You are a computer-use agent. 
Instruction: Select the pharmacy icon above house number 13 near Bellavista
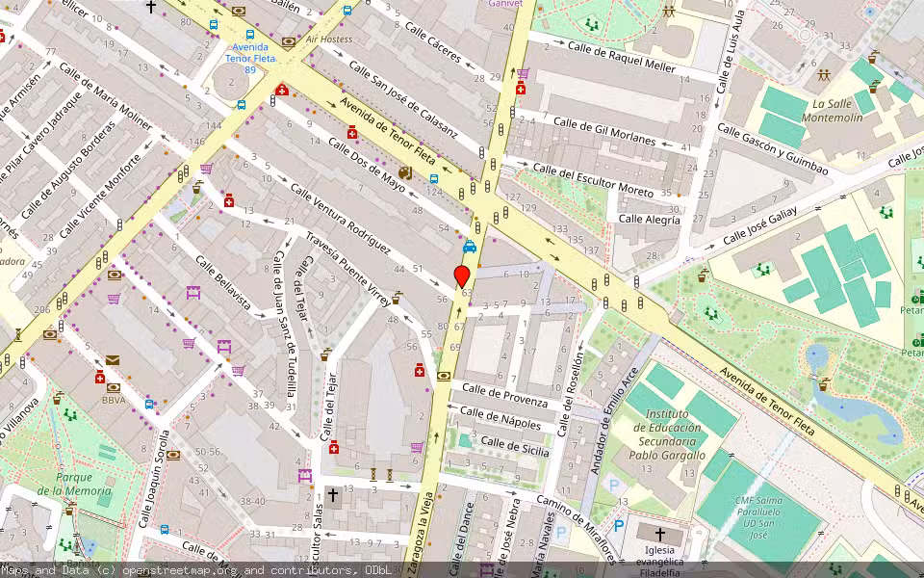(x=229, y=200)
